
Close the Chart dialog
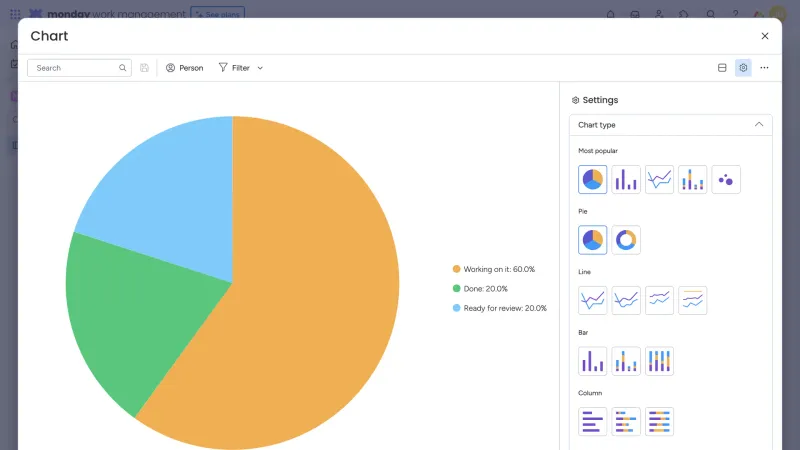[x=765, y=36]
